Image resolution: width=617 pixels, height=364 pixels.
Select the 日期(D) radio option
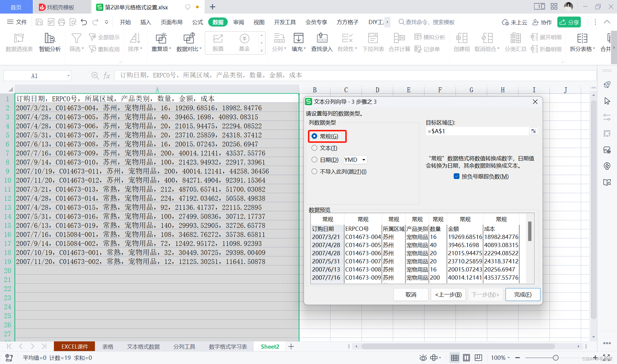tap(314, 160)
